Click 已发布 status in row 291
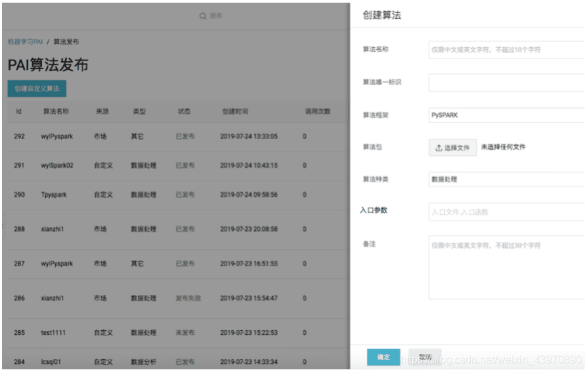The width and height of the screenshot is (588, 372). [185, 166]
